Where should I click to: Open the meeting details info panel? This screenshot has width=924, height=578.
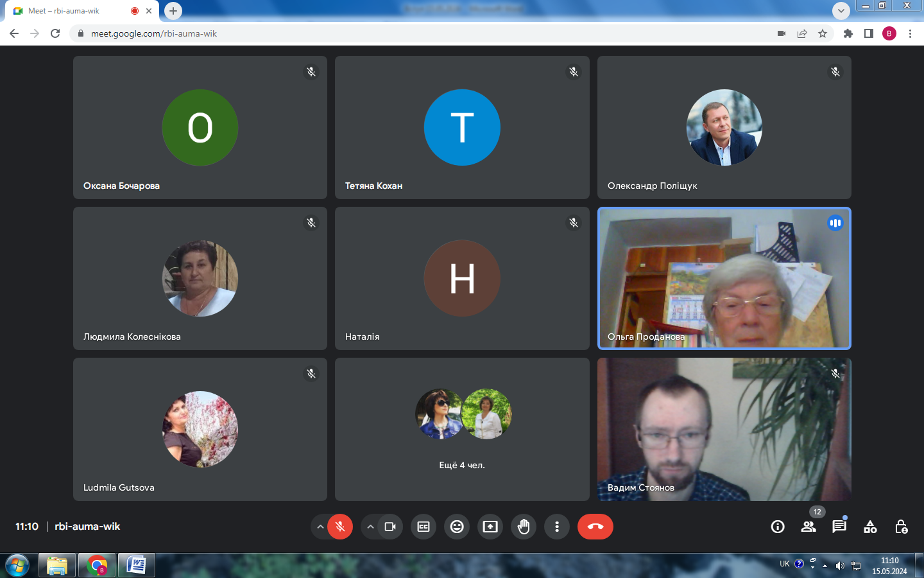click(778, 527)
